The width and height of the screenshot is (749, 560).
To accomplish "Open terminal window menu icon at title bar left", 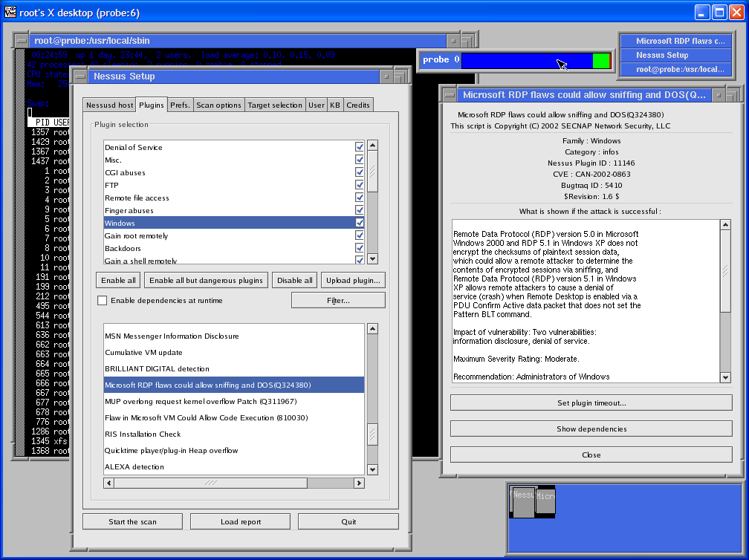I will [22, 41].
